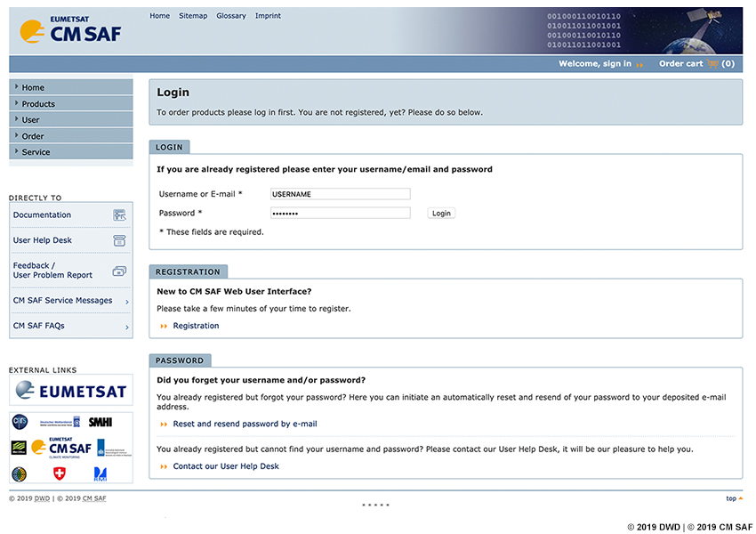Click Contact our User Help Desk link
This screenshot has width=756, height=534.
click(226, 466)
